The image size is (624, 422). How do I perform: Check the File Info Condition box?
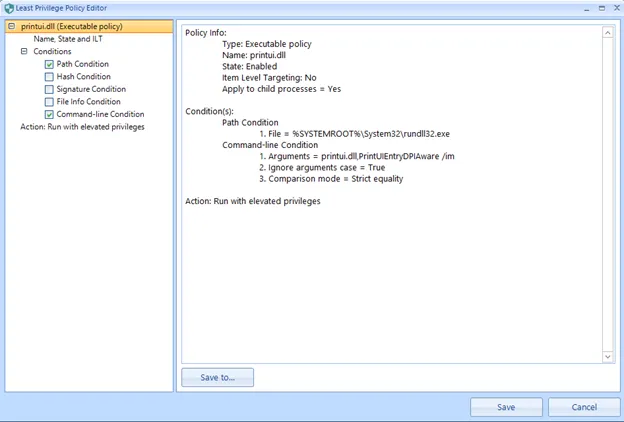[x=49, y=102]
